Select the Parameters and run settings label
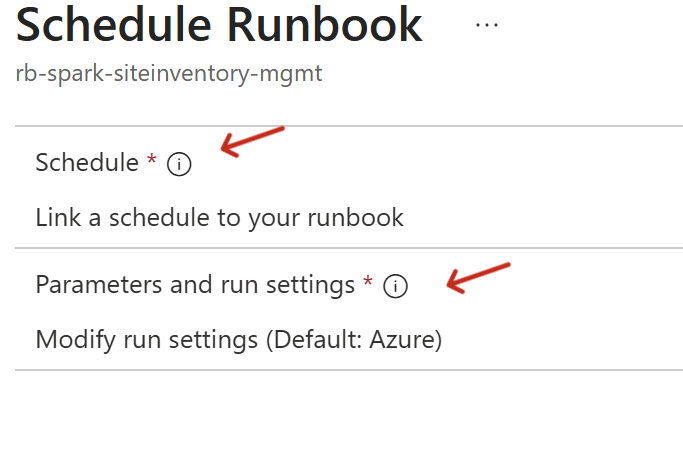 click(x=195, y=286)
